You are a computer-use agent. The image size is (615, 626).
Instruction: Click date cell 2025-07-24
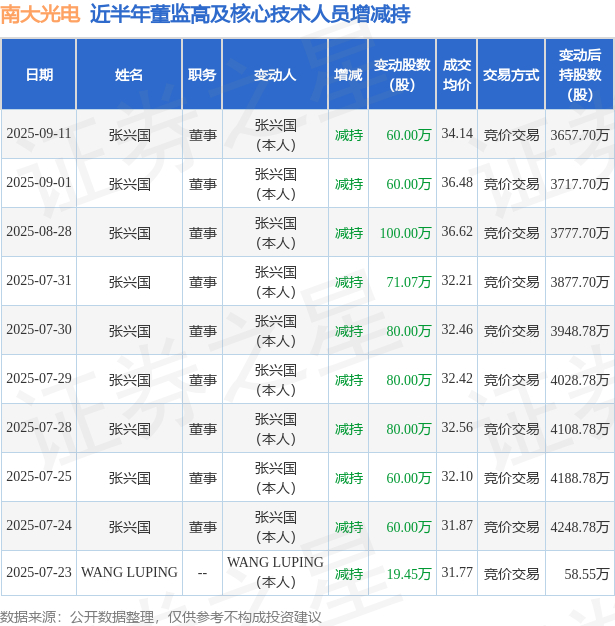click(x=39, y=525)
